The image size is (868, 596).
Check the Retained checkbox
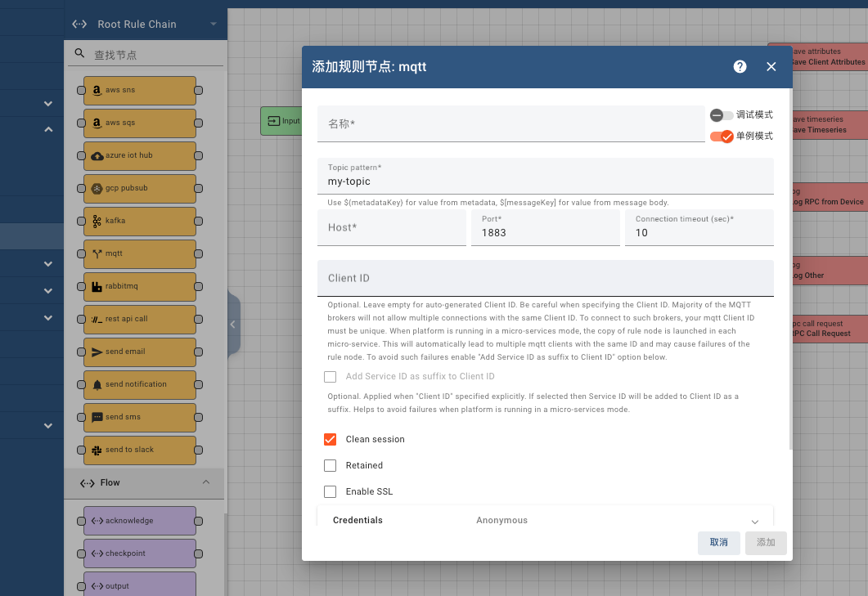330,465
